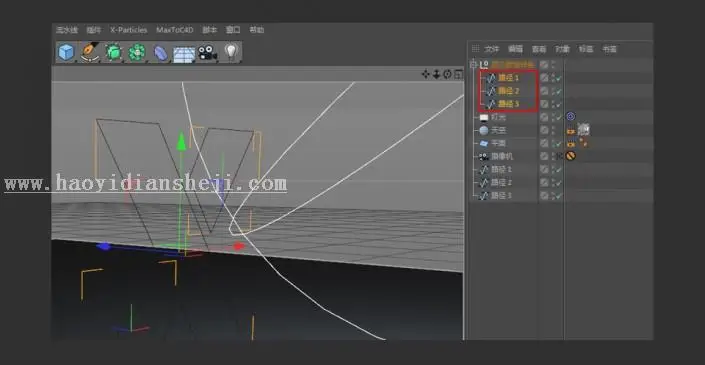
Task: Open Object Manager 文件 menu
Action: (492, 49)
